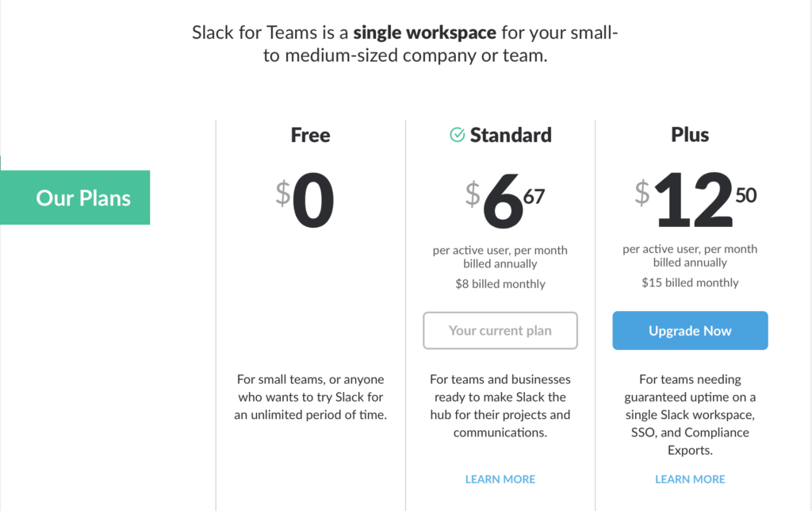Click the $8 billed monthly text

coord(500,284)
